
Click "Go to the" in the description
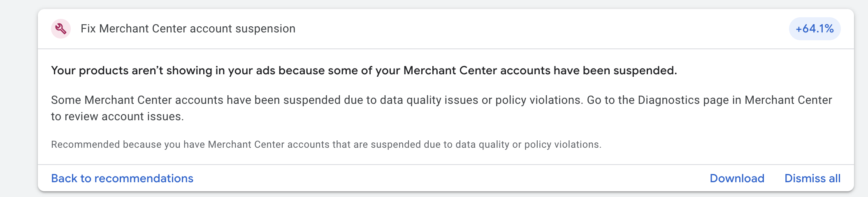coord(610,100)
